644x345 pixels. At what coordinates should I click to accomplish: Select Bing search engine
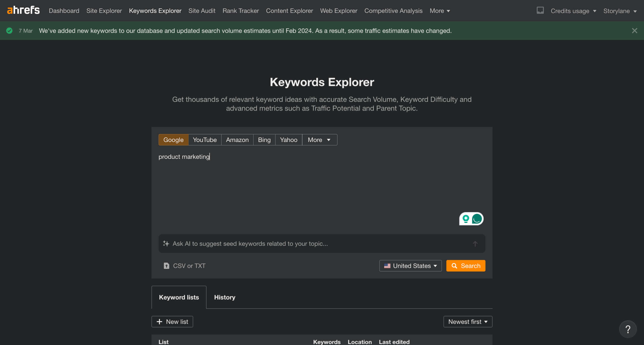tap(264, 140)
